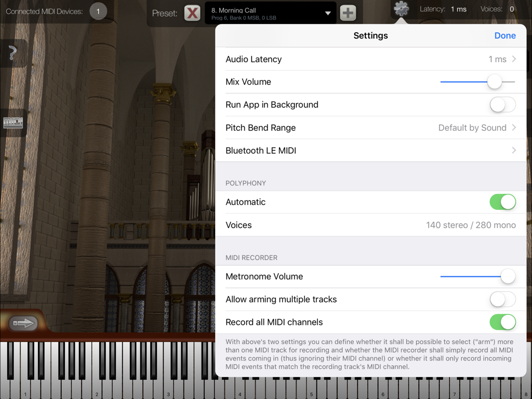This screenshot has height=399, width=532.
Task: Enable Run App in Background
Action: point(502,104)
